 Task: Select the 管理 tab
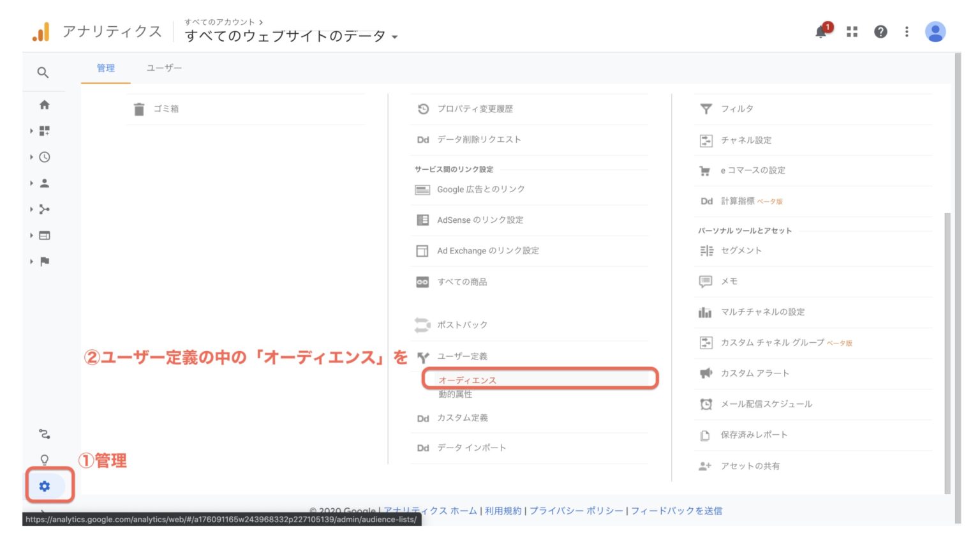click(106, 68)
